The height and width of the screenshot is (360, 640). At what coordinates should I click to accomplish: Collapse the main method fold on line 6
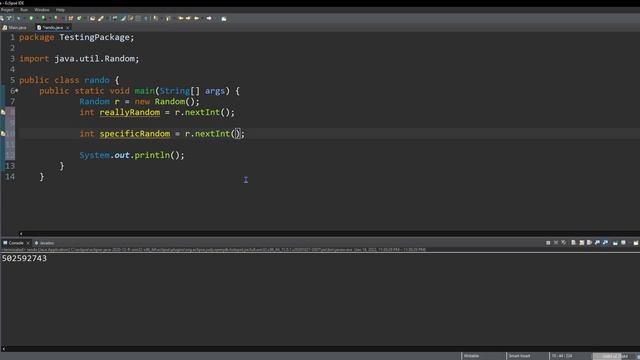(x=17, y=91)
